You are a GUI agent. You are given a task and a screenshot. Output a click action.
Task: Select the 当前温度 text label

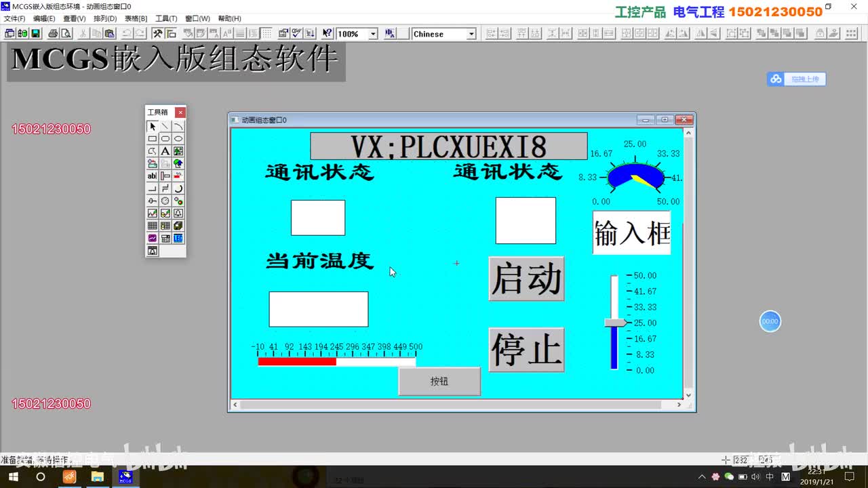click(319, 260)
